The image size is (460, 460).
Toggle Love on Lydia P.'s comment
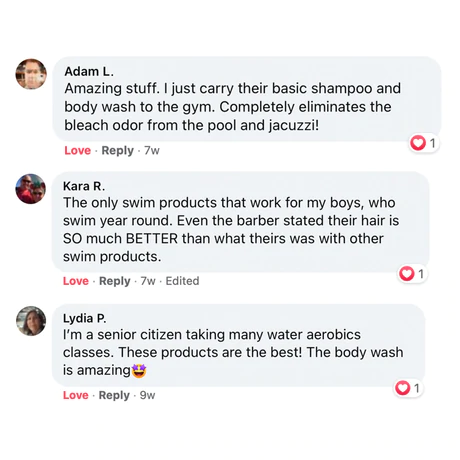pyautogui.click(x=76, y=395)
